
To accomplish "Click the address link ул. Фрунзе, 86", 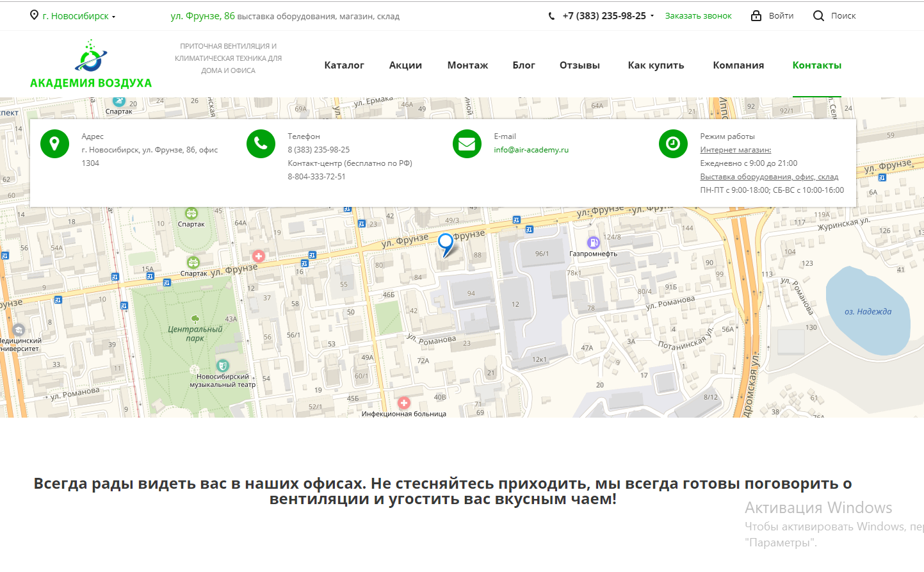I will pos(202,16).
